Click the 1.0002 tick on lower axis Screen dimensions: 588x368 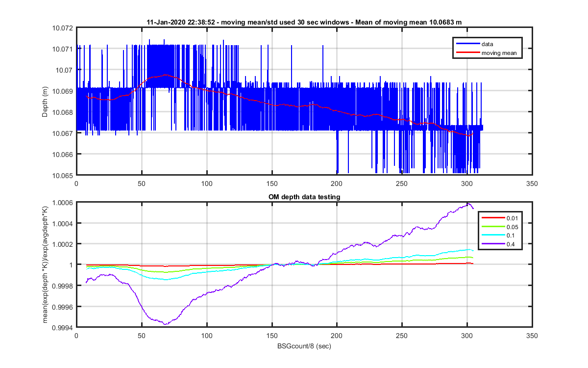(x=63, y=244)
